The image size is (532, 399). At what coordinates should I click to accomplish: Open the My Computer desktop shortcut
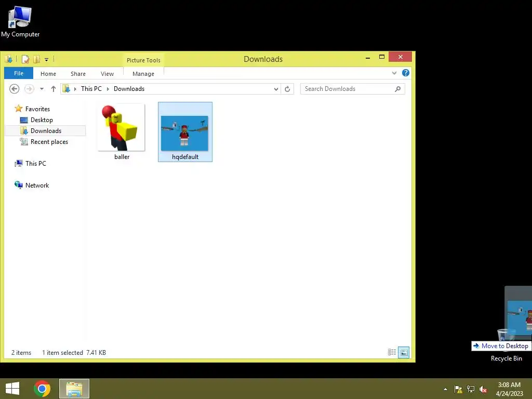[x=20, y=22]
